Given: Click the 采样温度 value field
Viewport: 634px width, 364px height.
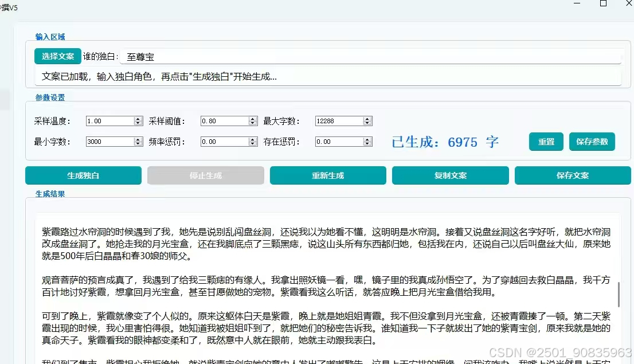Looking at the screenshot, I should pyautogui.click(x=110, y=121).
